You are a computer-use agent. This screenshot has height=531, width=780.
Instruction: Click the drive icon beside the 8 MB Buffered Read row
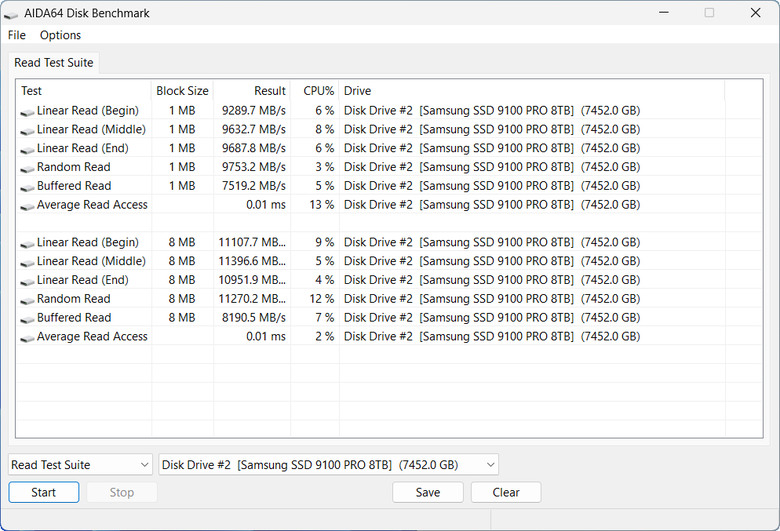coord(27,320)
